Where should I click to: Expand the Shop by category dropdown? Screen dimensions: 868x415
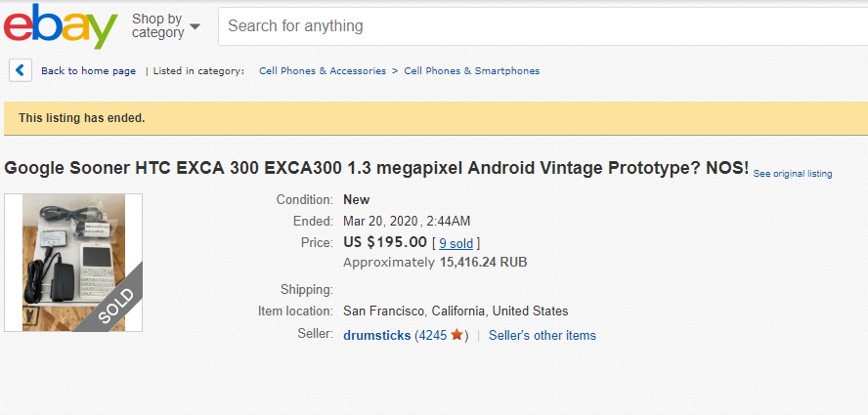(158, 25)
